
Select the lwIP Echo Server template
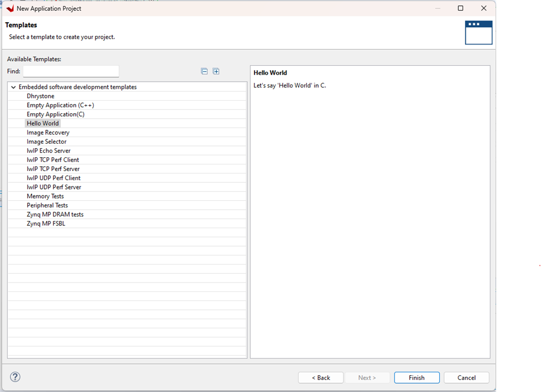(48, 151)
